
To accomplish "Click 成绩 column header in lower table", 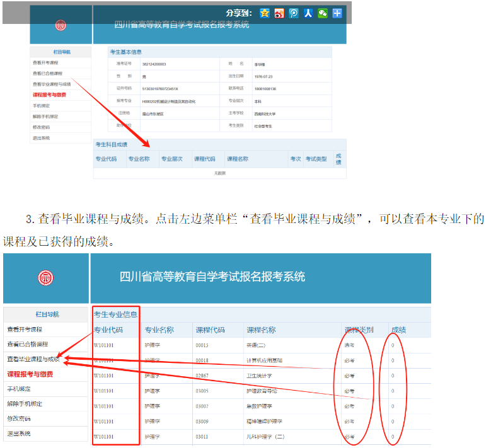I will coord(398,330).
